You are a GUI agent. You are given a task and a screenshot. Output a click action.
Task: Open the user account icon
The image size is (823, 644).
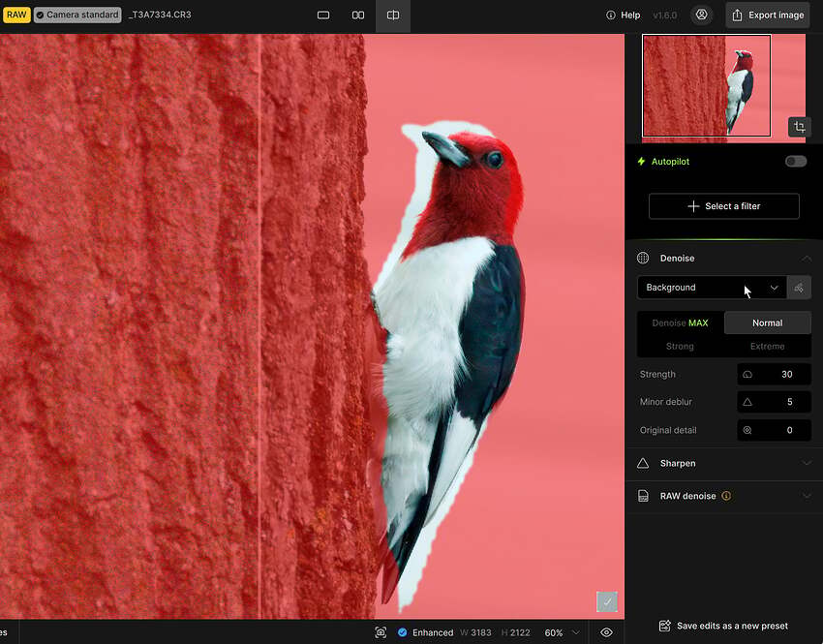coord(701,15)
